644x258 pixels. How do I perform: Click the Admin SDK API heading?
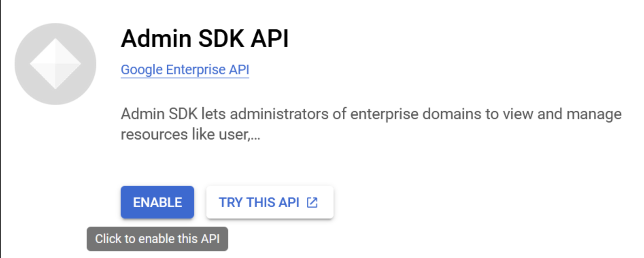[x=205, y=38]
